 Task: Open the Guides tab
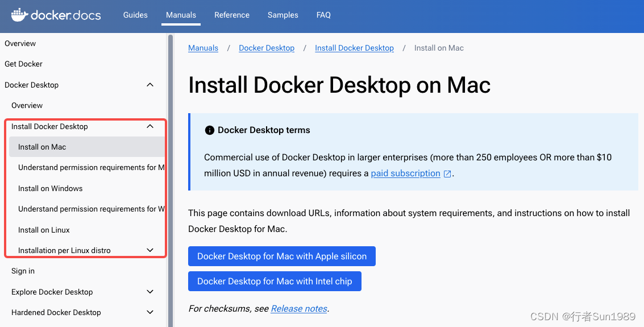(135, 15)
